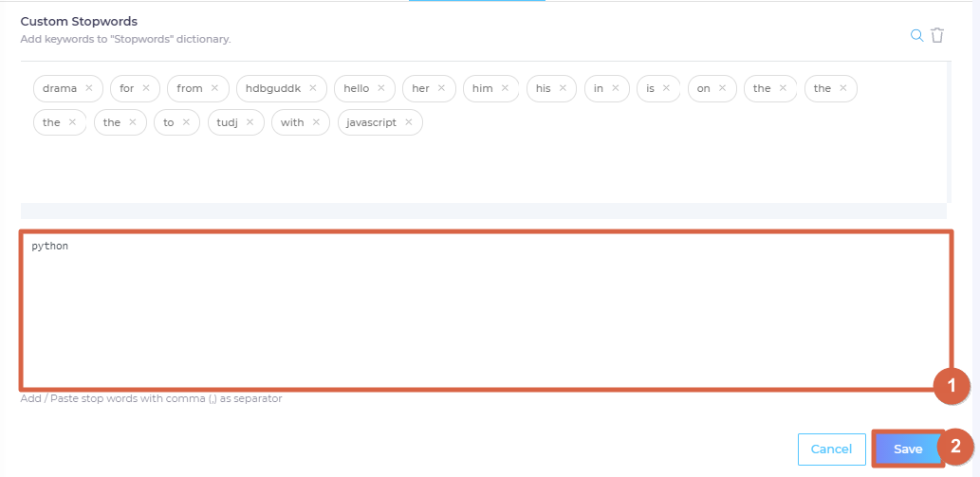Remove the 'her' chip
The width and height of the screenshot is (980, 477).
pos(441,88)
